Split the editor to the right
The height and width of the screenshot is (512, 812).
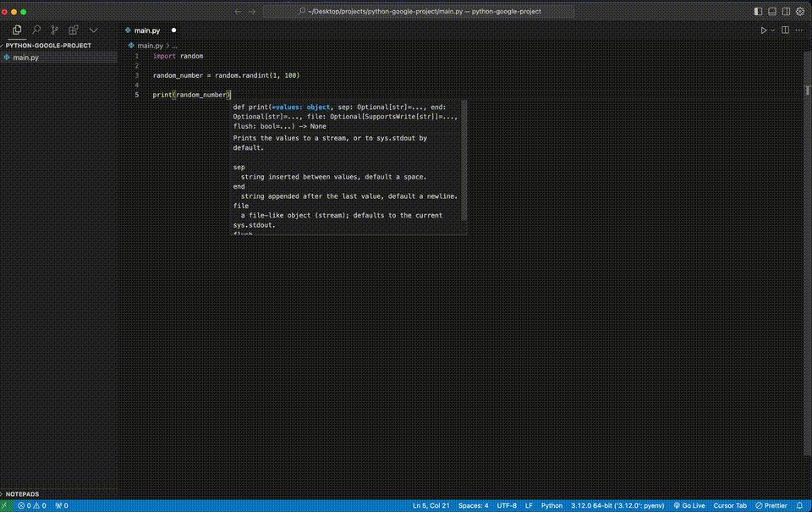click(785, 30)
